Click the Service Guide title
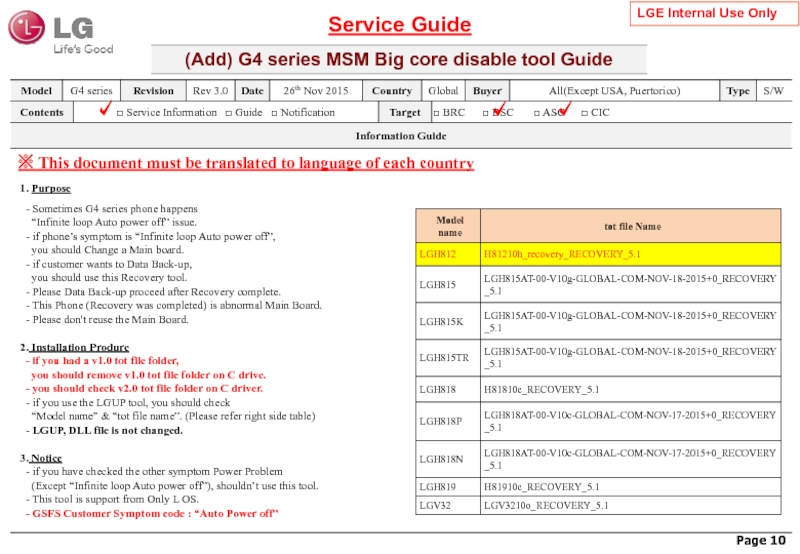800x554 pixels. click(399, 25)
